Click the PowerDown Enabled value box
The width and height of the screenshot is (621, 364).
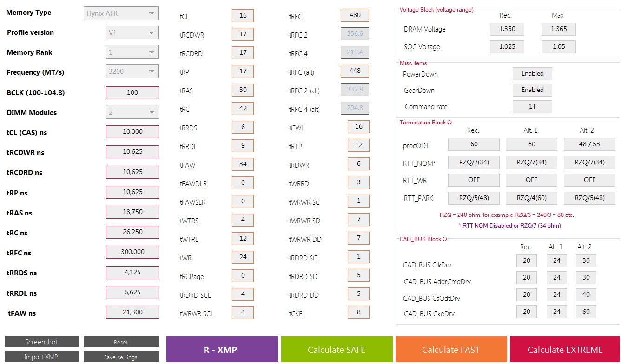532,74
